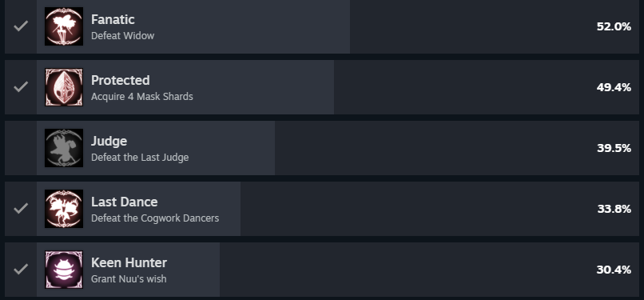Click the checkmark beside Keen Hunter

coord(21,270)
